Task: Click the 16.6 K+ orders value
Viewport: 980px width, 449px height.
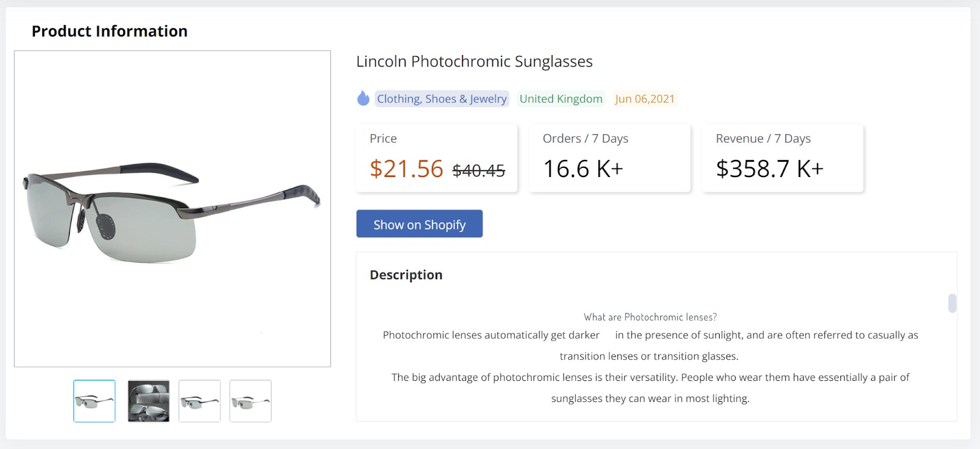Action: (582, 168)
